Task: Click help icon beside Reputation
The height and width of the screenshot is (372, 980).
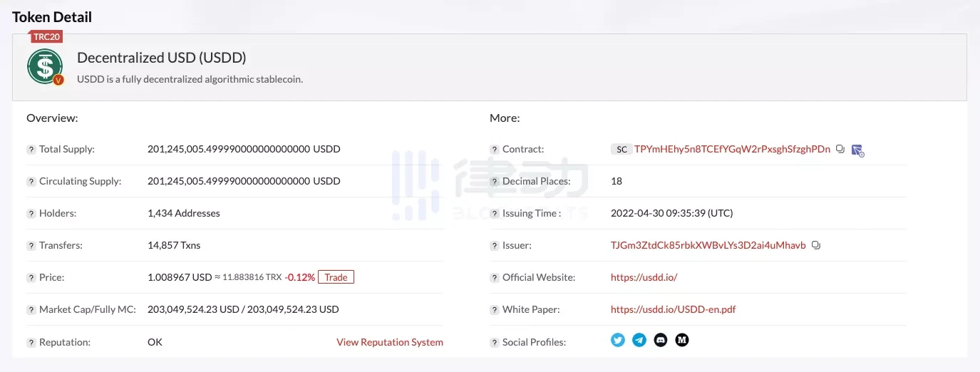Action: [31, 343]
